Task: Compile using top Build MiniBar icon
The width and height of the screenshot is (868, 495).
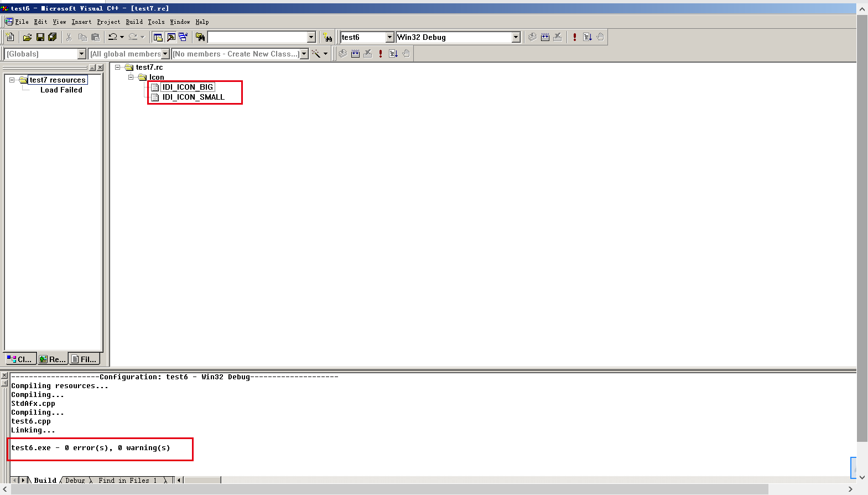Action: (x=532, y=37)
